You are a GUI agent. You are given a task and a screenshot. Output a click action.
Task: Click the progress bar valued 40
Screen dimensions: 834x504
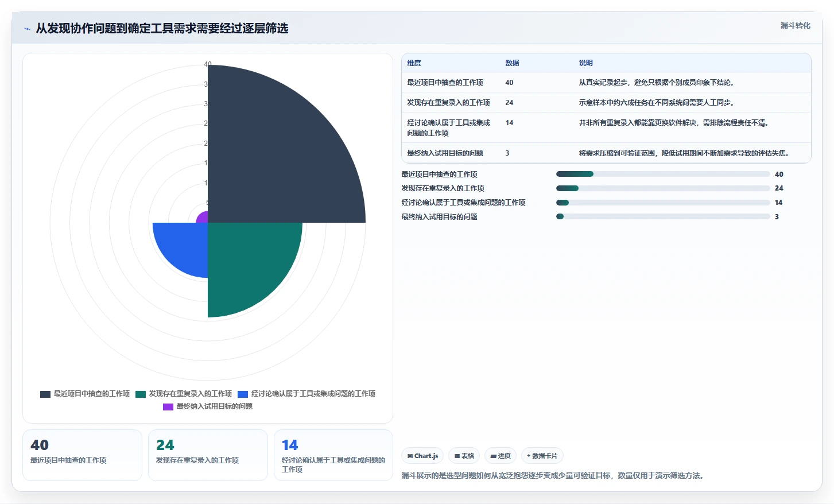[663, 174]
